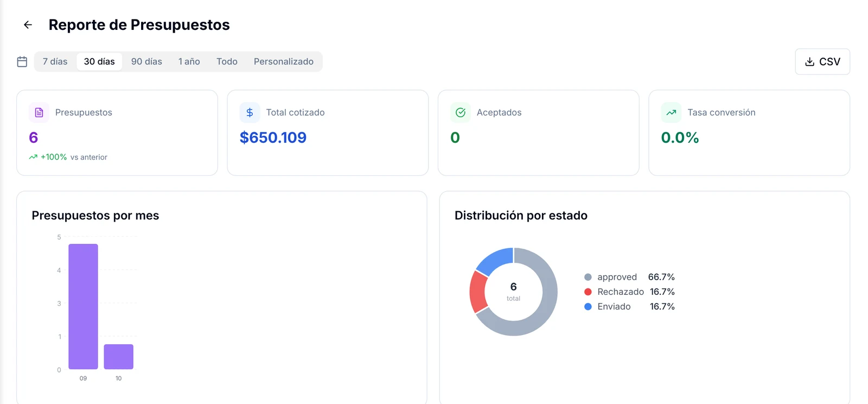
Task: Export report with the CSV button
Action: click(x=822, y=61)
